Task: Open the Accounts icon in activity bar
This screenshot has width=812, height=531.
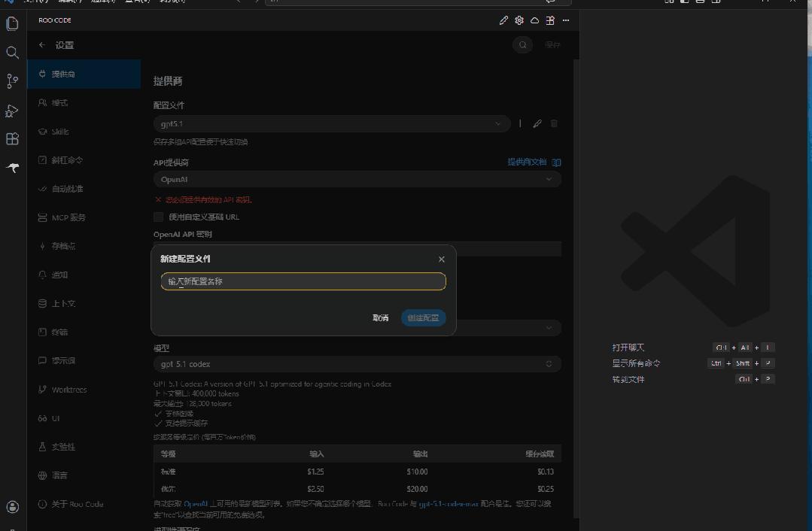Action: (x=13, y=507)
